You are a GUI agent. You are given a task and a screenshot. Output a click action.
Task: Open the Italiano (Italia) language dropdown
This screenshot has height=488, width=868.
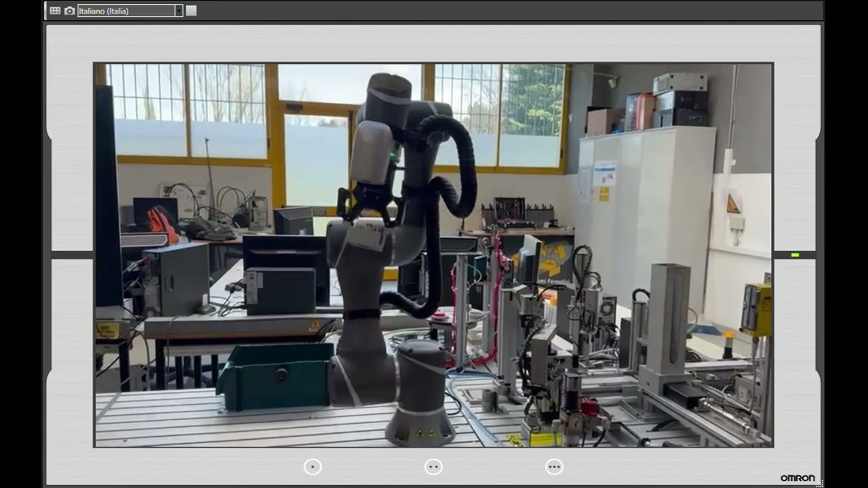tap(130, 11)
